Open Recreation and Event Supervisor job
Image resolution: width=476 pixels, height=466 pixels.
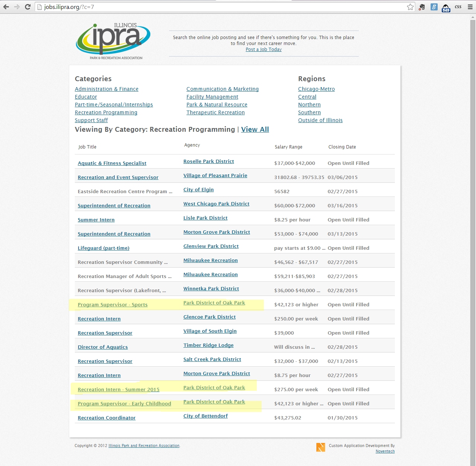pos(118,177)
